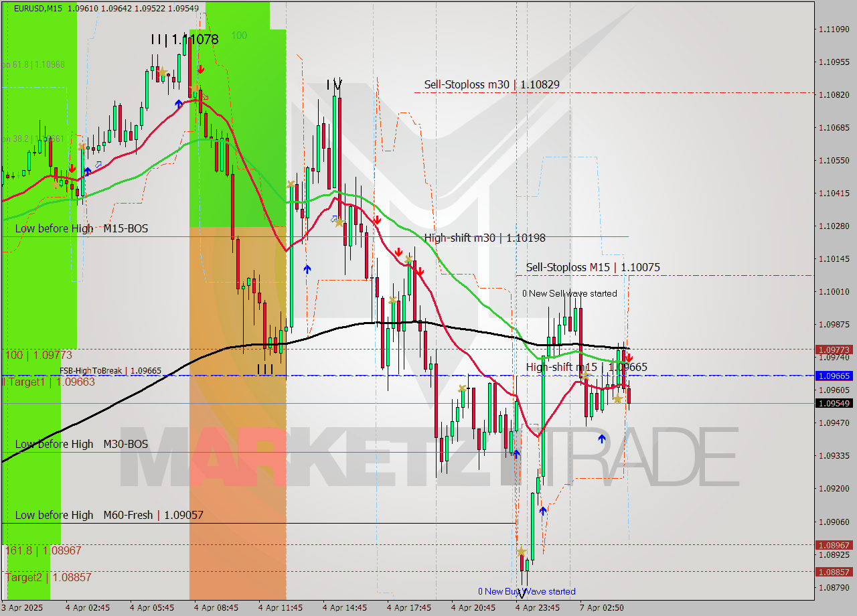Click the gold star marker at the V wave bottom
The image size is (857, 616).
(521, 551)
